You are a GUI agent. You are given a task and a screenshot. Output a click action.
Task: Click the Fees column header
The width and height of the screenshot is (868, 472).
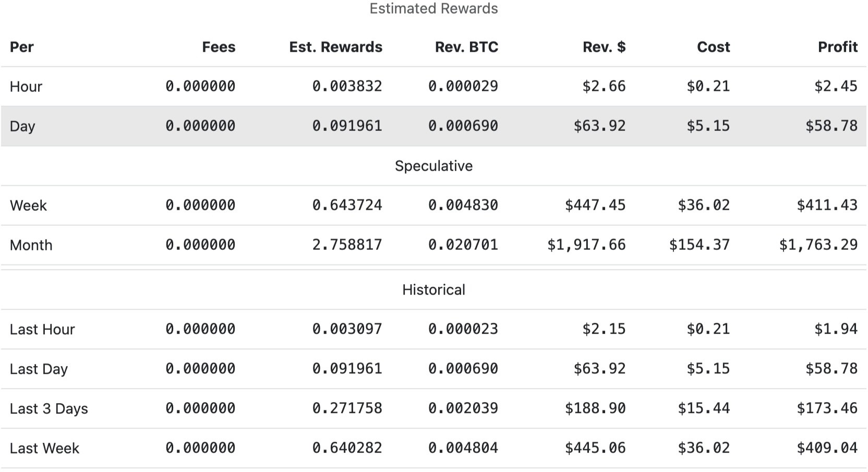[219, 47]
